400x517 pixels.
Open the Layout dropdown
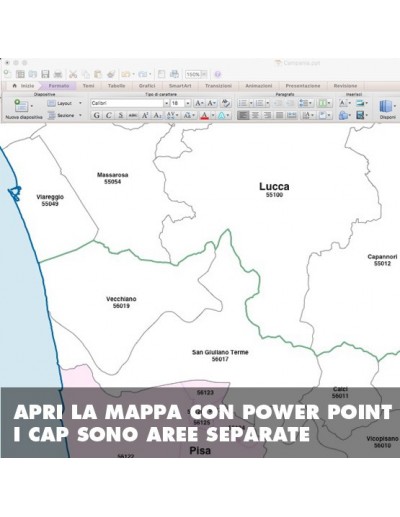point(80,103)
